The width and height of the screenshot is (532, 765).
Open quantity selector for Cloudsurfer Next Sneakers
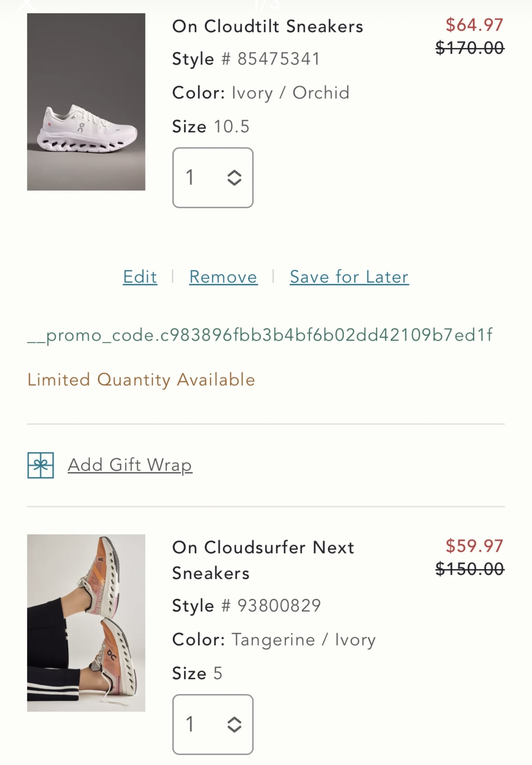point(212,724)
